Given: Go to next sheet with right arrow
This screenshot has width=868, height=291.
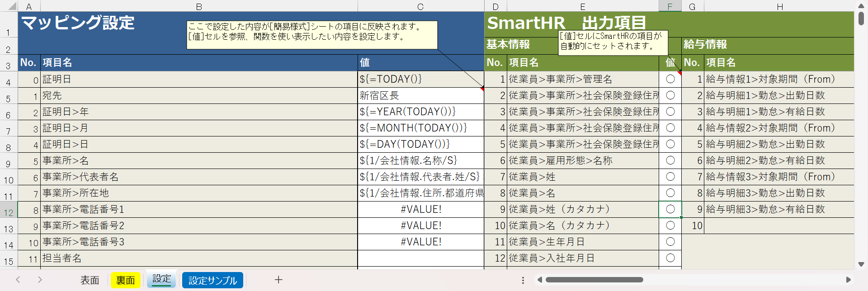Looking at the screenshot, I should 40,280.
